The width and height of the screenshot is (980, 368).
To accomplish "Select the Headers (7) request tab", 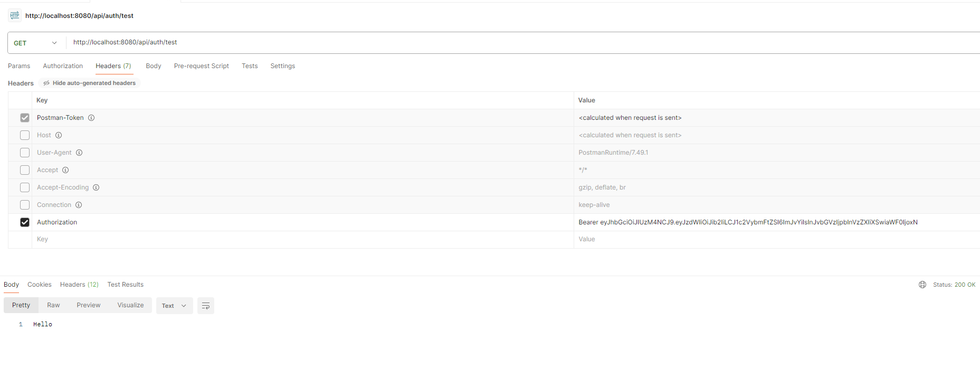I will tap(113, 66).
